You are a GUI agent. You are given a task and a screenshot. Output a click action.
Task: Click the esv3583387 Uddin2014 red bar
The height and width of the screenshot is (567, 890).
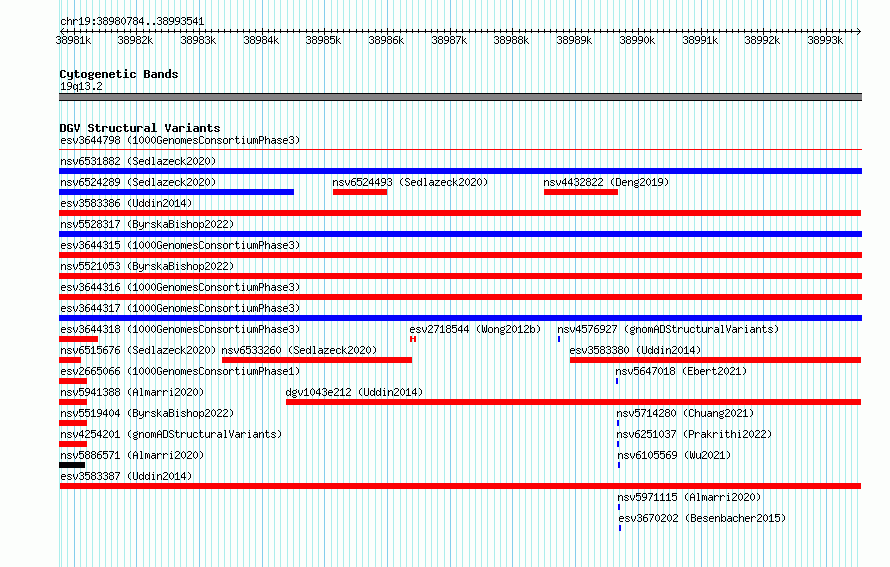tap(460, 486)
